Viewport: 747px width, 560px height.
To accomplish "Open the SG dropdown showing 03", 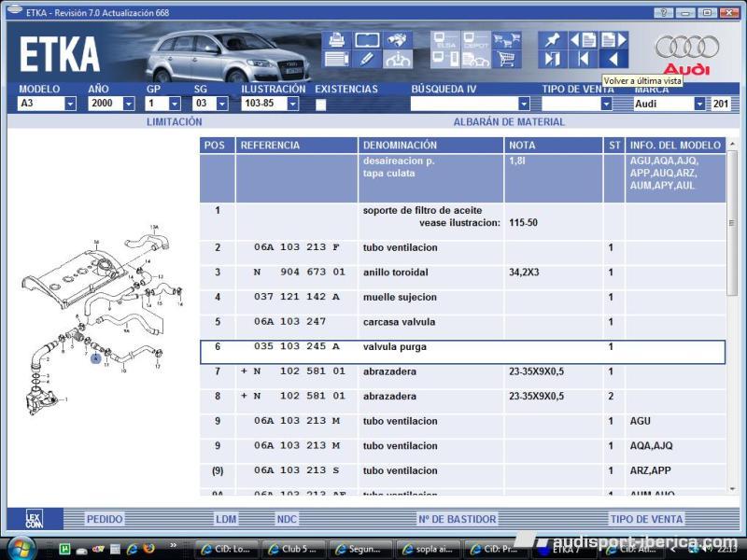I will tap(222, 104).
